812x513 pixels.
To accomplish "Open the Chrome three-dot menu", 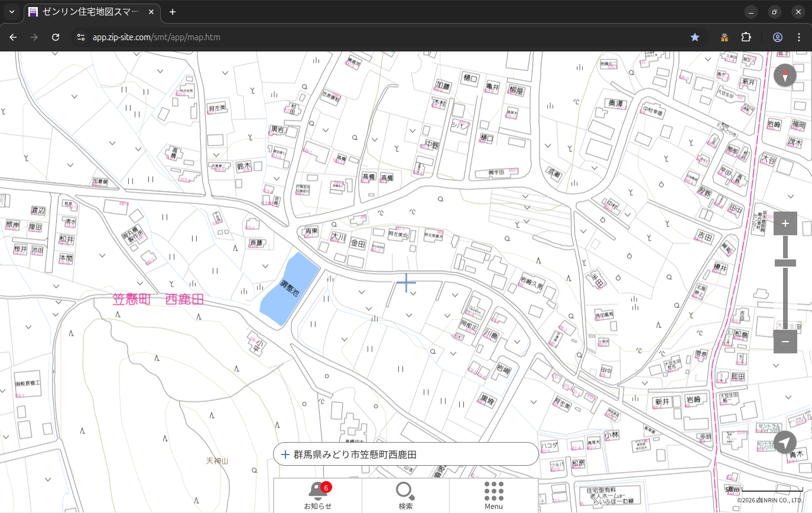I will 799,37.
